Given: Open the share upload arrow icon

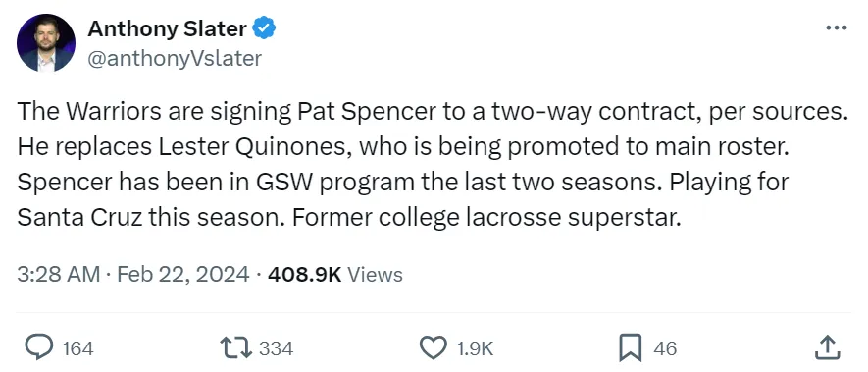Looking at the screenshot, I should (x=829, y=347).
